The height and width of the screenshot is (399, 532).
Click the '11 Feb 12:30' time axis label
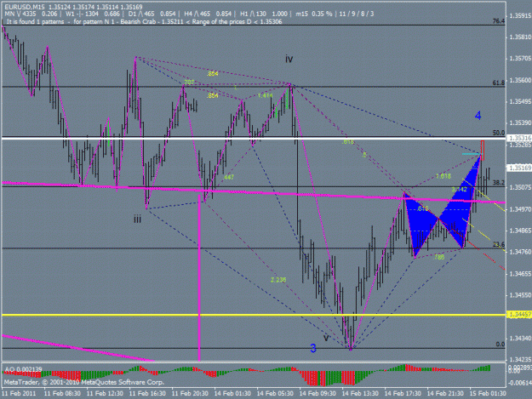[x=105, y=393]
